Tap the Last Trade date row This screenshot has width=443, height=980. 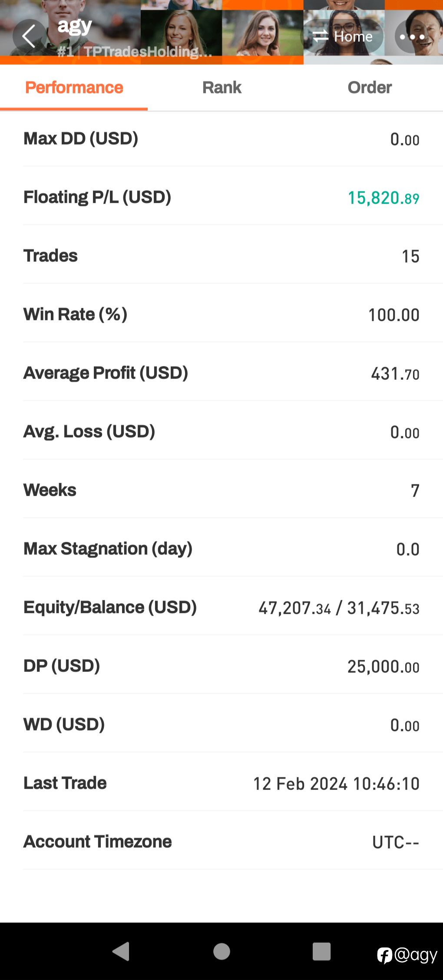tap(221, 783)
